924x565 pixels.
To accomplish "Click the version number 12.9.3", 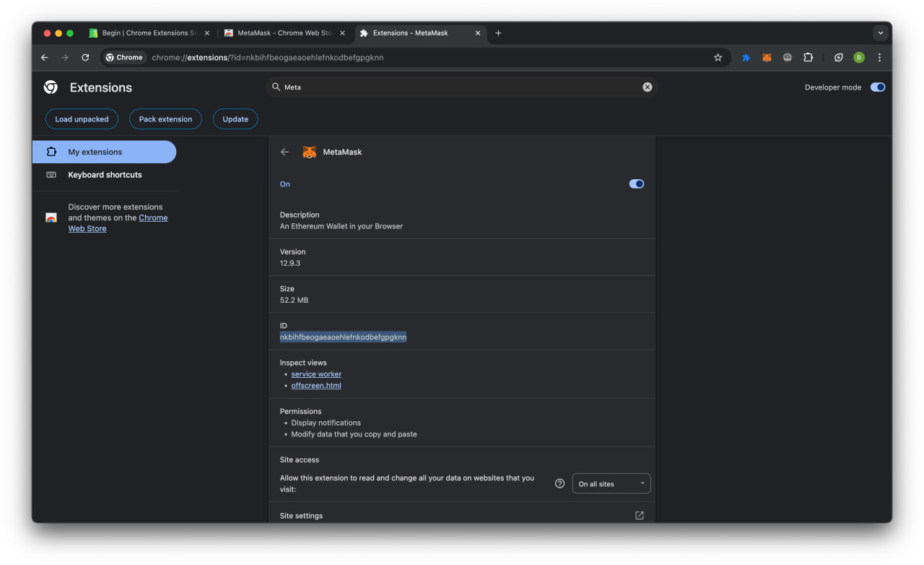I will (290, 263).
